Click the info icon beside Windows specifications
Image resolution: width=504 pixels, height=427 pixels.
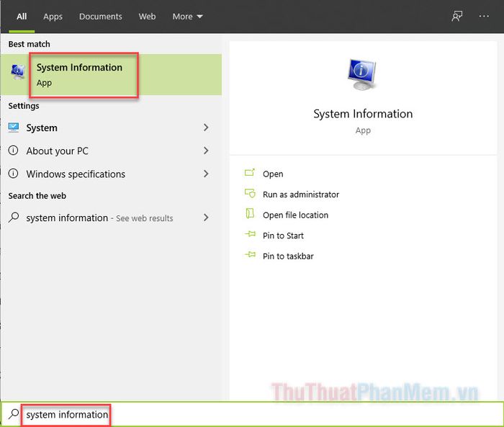click(x=13, y=174)
